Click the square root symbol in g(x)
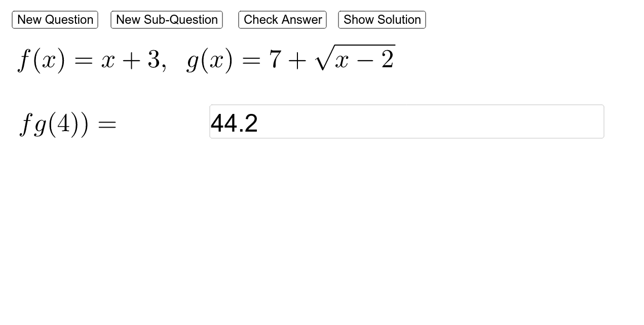The width and height of the screenshot is (644, 325). 323,59
